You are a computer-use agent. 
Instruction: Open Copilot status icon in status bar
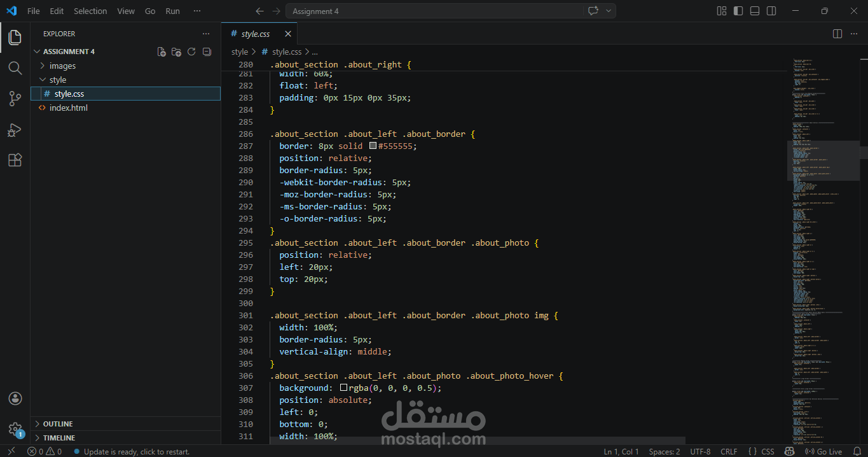[789, 451]
